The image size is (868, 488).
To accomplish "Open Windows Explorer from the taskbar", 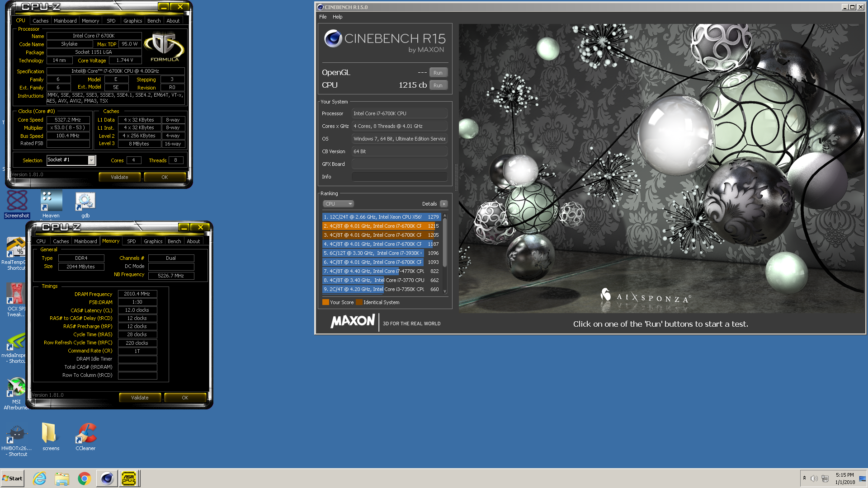I will [x=62, y=479].
